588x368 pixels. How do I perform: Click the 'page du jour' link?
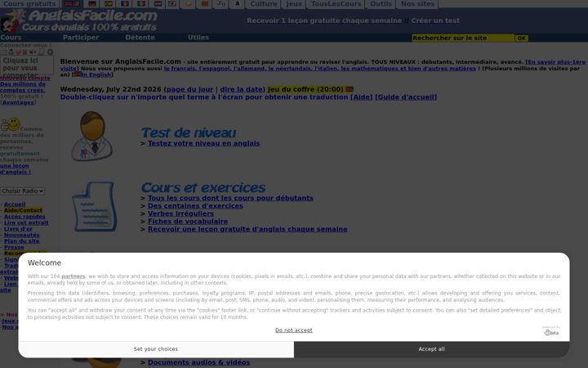point(189,89)
